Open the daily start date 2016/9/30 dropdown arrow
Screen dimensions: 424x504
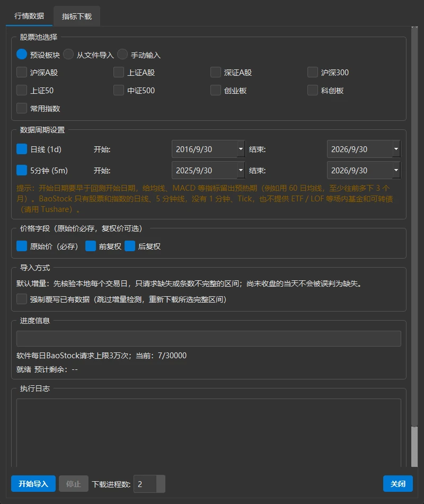click(x=241, y=149)
